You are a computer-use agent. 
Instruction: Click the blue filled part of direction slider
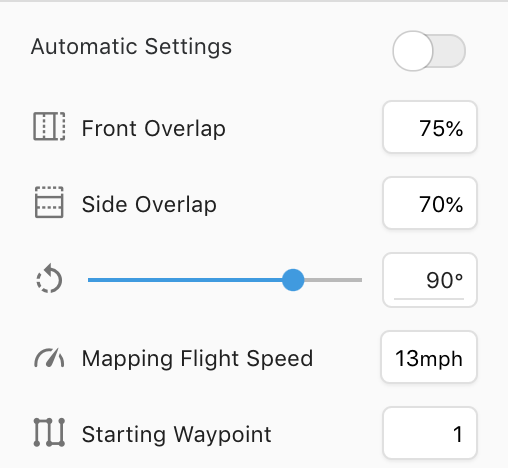tap(185, 280)
